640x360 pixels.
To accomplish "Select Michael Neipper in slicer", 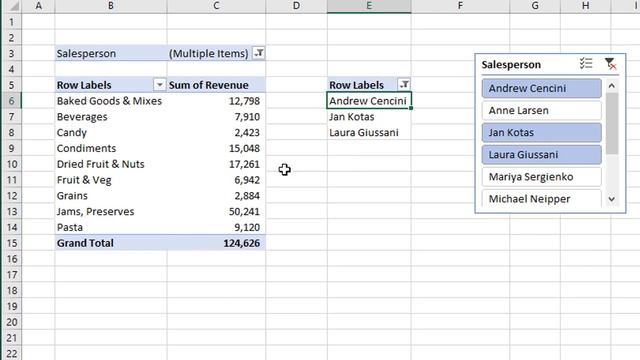I will 541,198.
